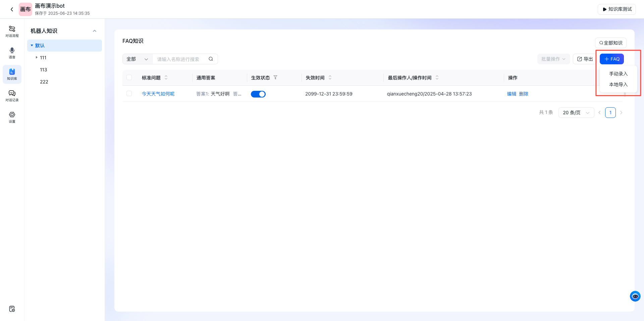Click the name search input field
This screenshot has height=321, width=644.
(181, 59)
